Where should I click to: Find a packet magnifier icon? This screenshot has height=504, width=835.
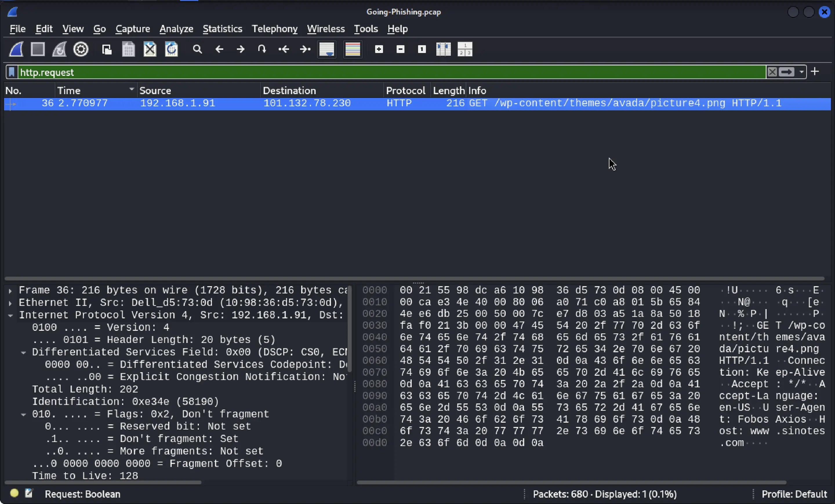tap(197, 50)
